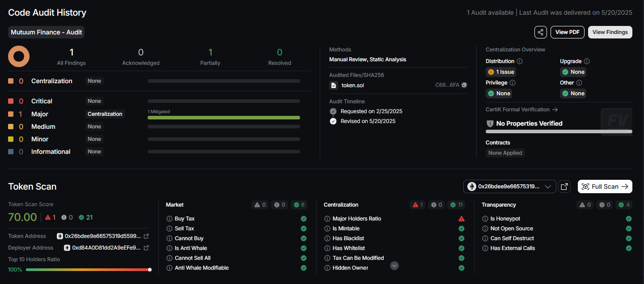The height and width of the screenshot is (284, 644).
Task: Show Other info tooltip icon
Action: [579, 83]
